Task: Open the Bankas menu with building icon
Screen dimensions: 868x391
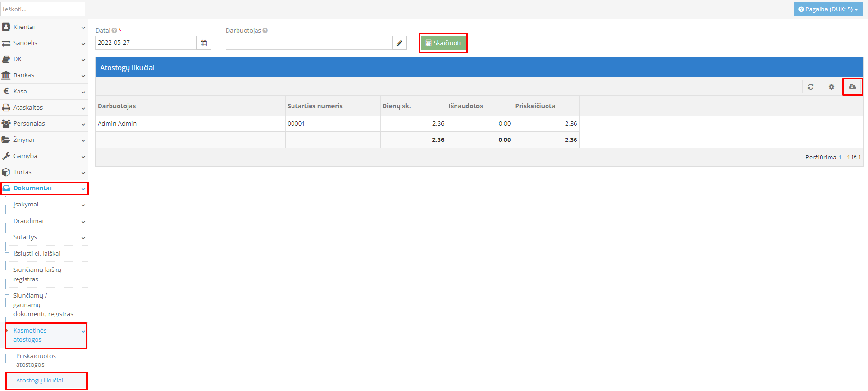Action: [x=44, y=75]
